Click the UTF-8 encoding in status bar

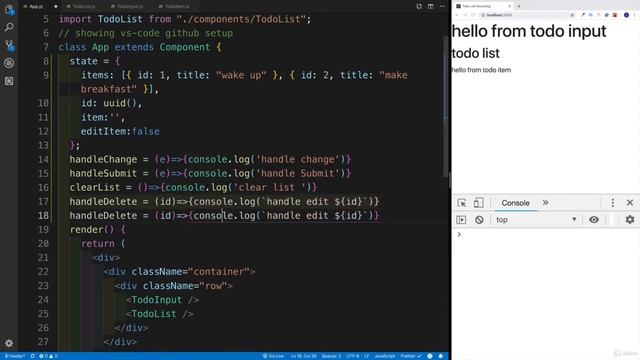point(352,356)
